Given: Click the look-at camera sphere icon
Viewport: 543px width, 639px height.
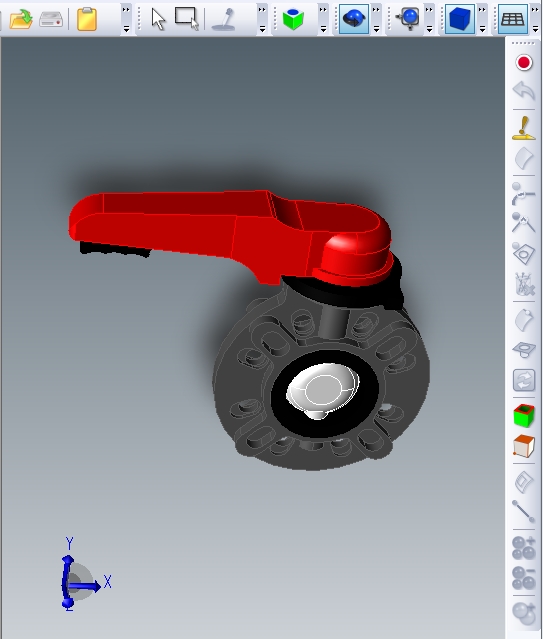Looking at the screenshot, I should tap(408, 19).
